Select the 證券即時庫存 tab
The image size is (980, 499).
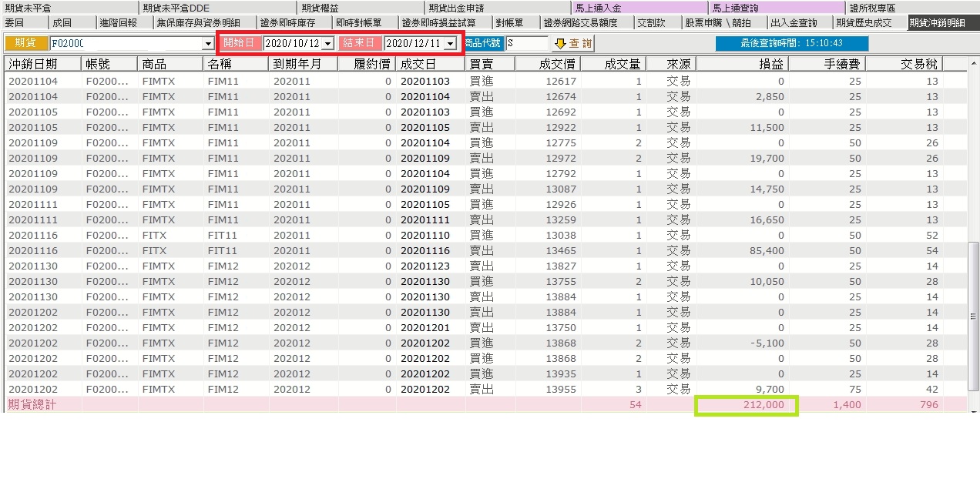pyautogui.click(x=294, y=22)
